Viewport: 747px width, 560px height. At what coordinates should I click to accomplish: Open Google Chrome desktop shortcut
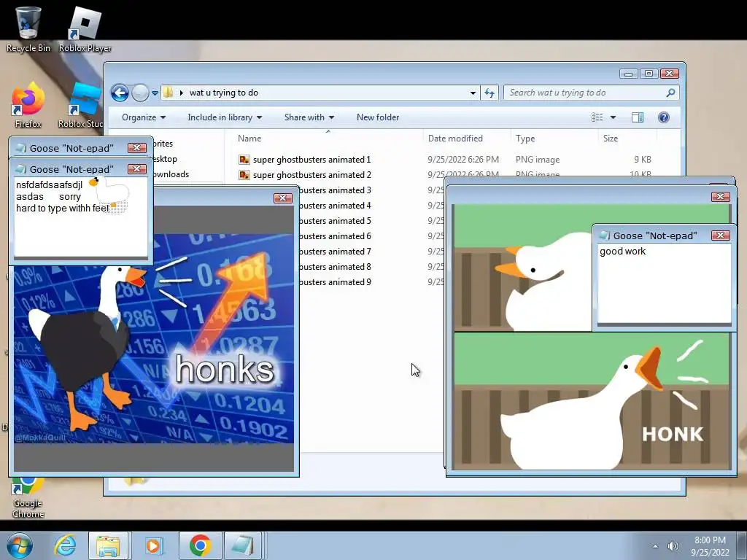pos(28,497)
